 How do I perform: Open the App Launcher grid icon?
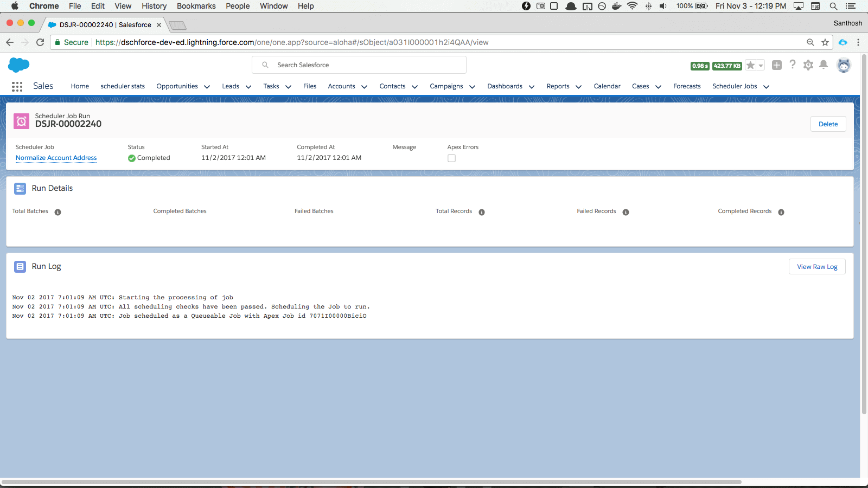[x=17, y=87]
